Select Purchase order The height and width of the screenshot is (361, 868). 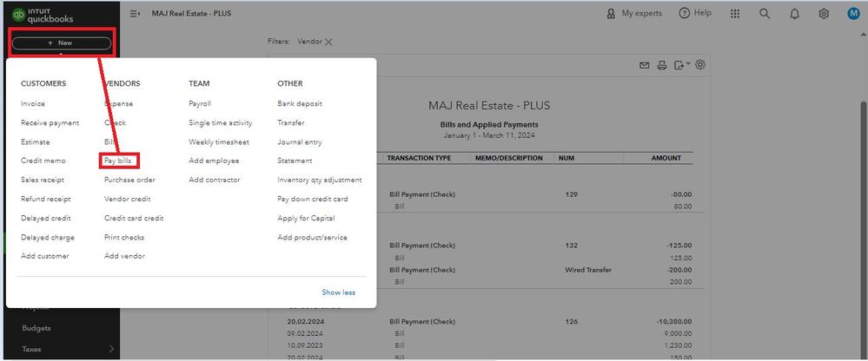pos(129,180)
